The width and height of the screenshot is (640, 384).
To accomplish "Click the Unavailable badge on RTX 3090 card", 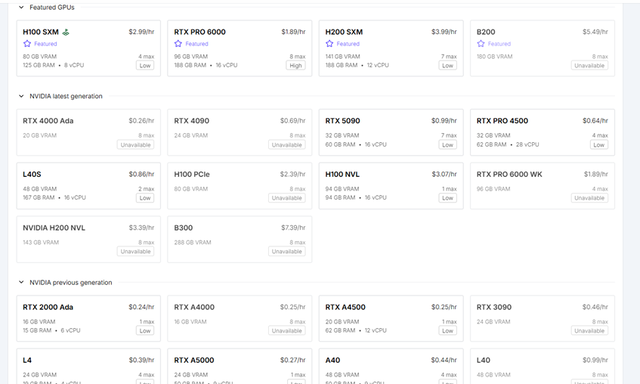I will coord(589,331).
